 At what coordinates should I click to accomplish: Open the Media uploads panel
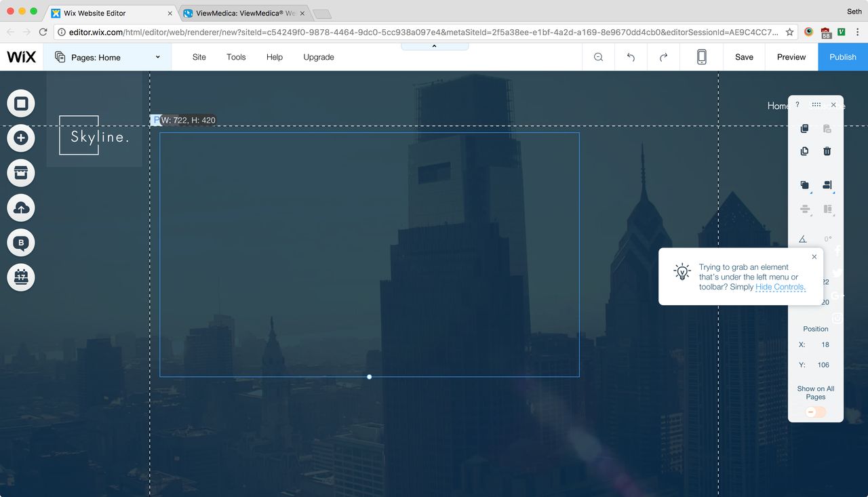(21, 208)
